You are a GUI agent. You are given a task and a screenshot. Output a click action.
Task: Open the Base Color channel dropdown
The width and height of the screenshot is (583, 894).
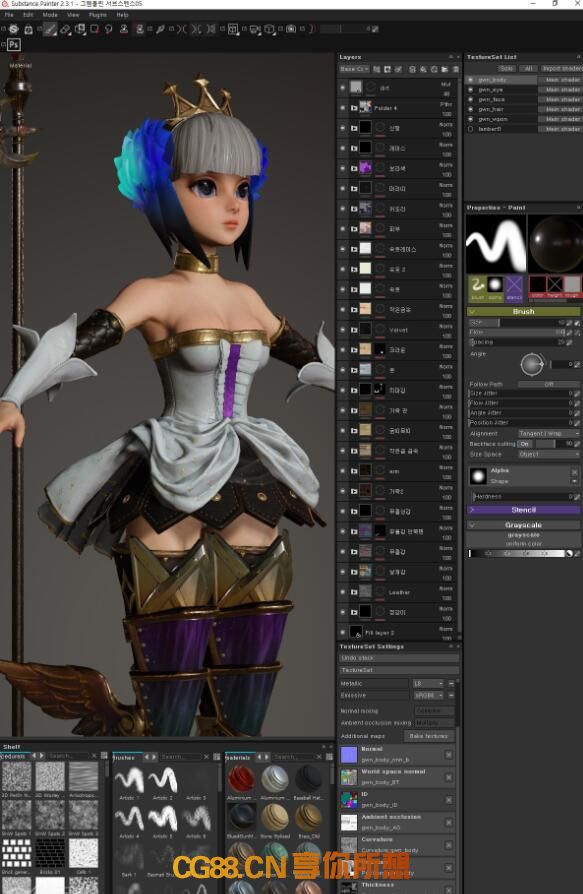354,69
